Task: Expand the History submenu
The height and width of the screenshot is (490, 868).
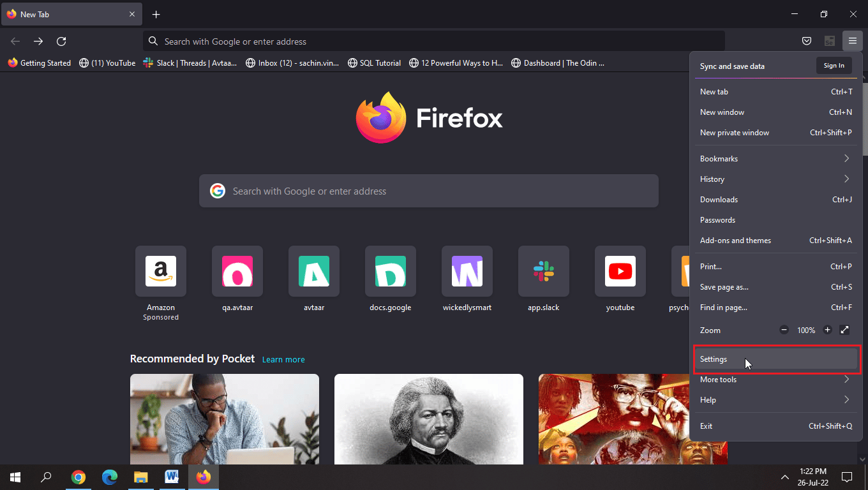Action: pos(775,179)
